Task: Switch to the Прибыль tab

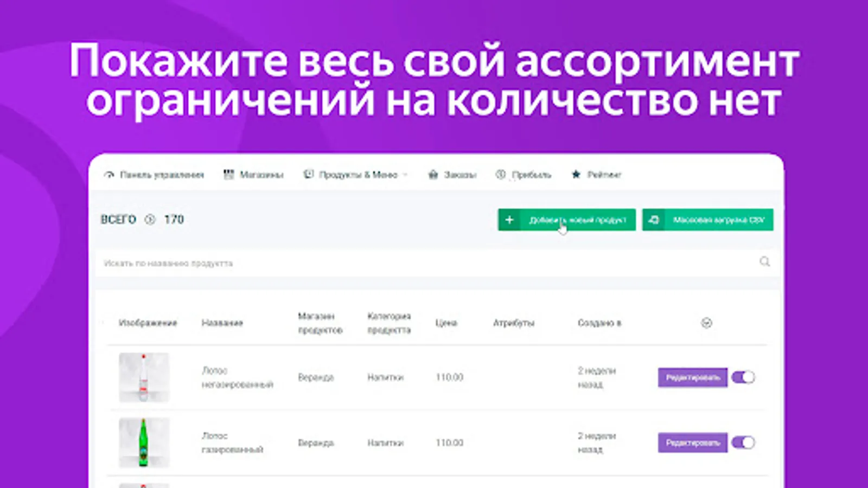Action: (x=524, y=175)
